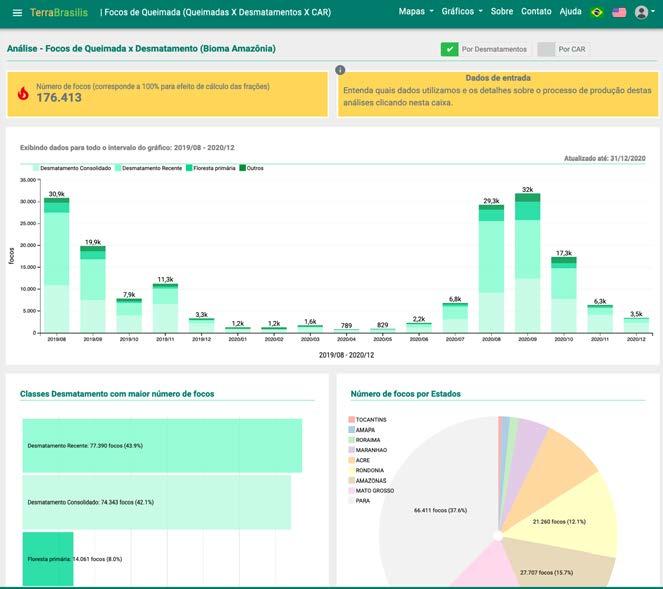Click the 2020/12 bar labeled 3,5k

pyautogui.click(x=636, y=325)
